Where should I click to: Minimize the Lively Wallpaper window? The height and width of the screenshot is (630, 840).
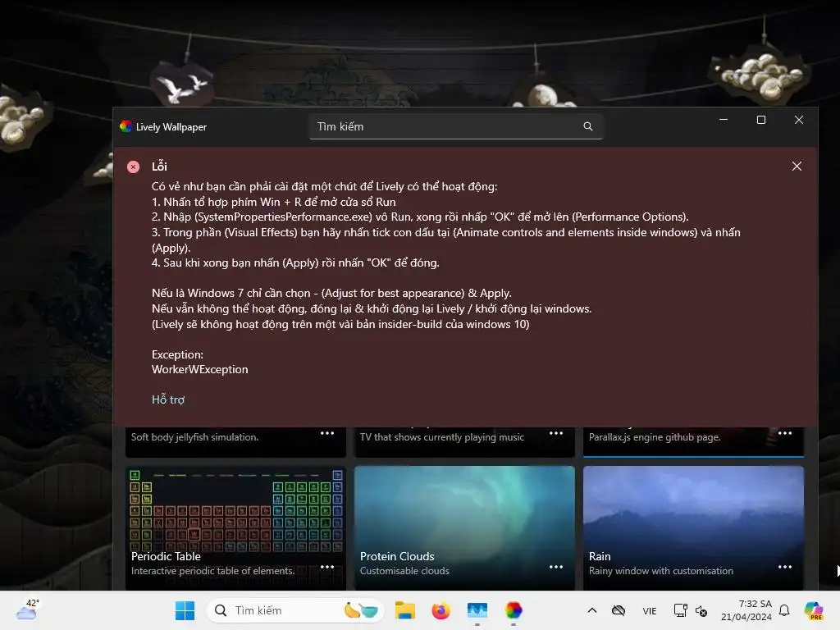tap(724, 120)
